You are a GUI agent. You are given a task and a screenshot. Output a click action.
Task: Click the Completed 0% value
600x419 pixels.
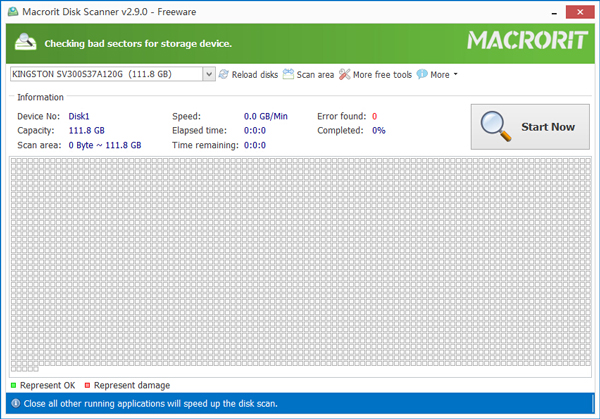379,130
